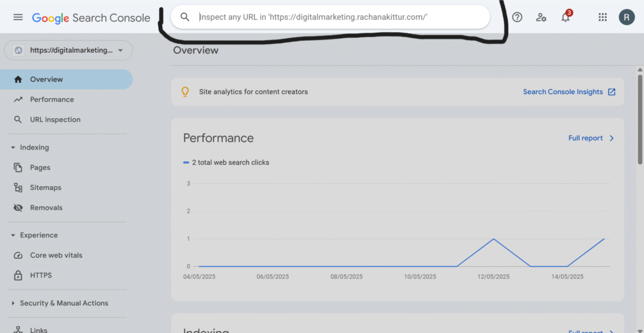Viewport: 644px width, 333px height.
Task: Open the notifications bell
Action: pos(566,17)
